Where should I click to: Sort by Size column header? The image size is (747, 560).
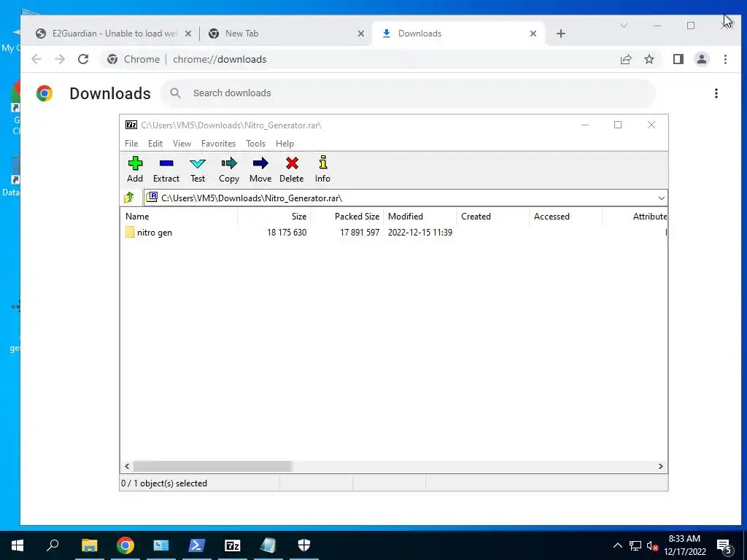coord(274,216)
